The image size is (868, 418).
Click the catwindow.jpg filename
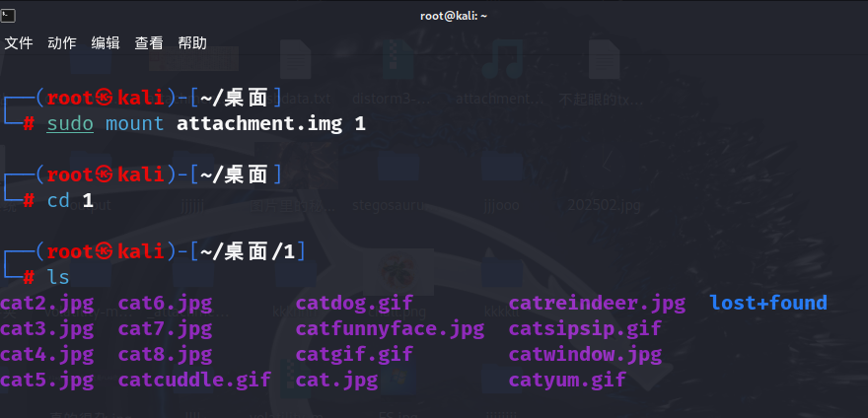[585, 355]
